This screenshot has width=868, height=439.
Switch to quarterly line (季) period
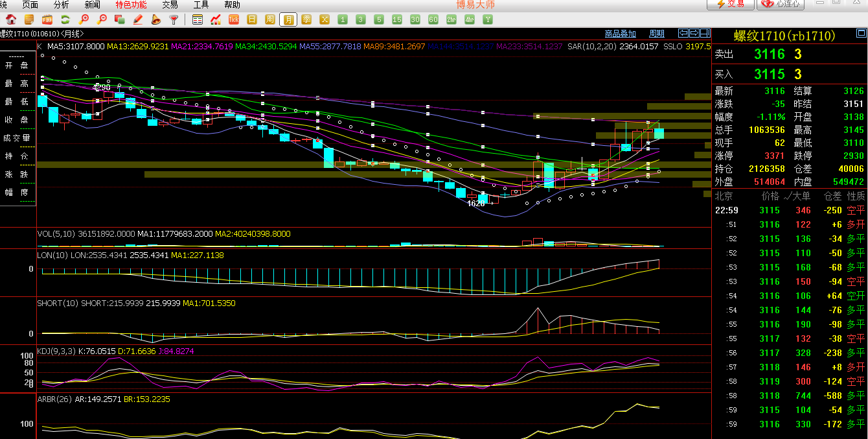point(306,19)
